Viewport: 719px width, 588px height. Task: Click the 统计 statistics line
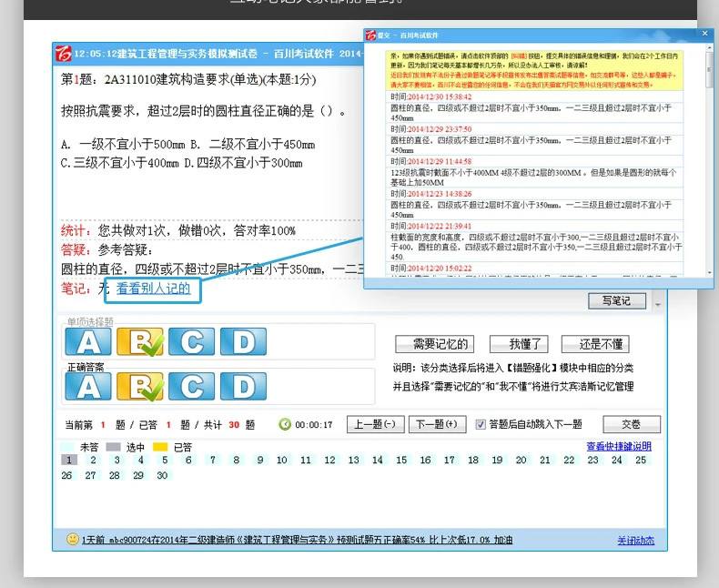tap(177, 230)
